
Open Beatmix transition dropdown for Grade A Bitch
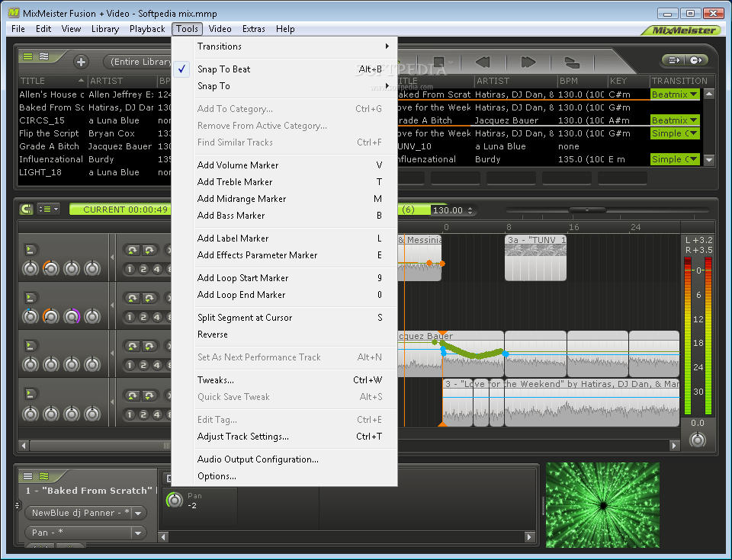[x=675, y=120]
